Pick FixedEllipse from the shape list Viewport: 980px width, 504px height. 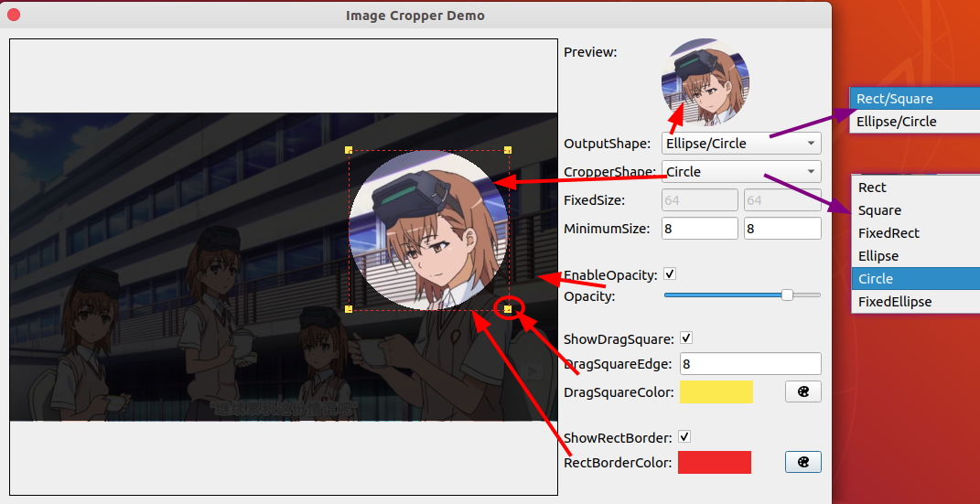click(895, 302)
